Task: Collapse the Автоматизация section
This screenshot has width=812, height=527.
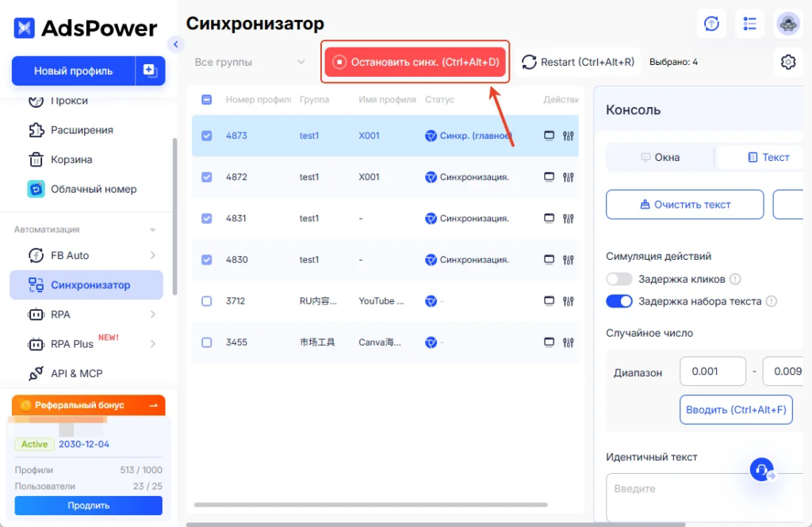Action: point(153,230)
